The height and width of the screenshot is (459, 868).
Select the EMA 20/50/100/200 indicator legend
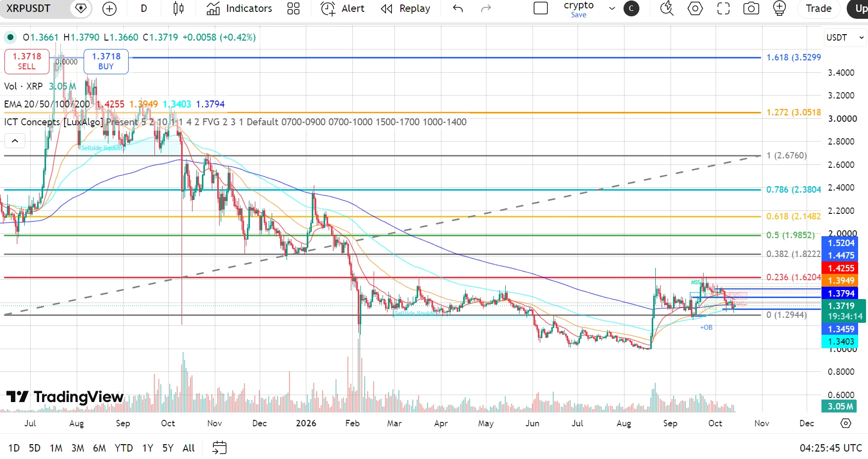(x=47, y=104)
